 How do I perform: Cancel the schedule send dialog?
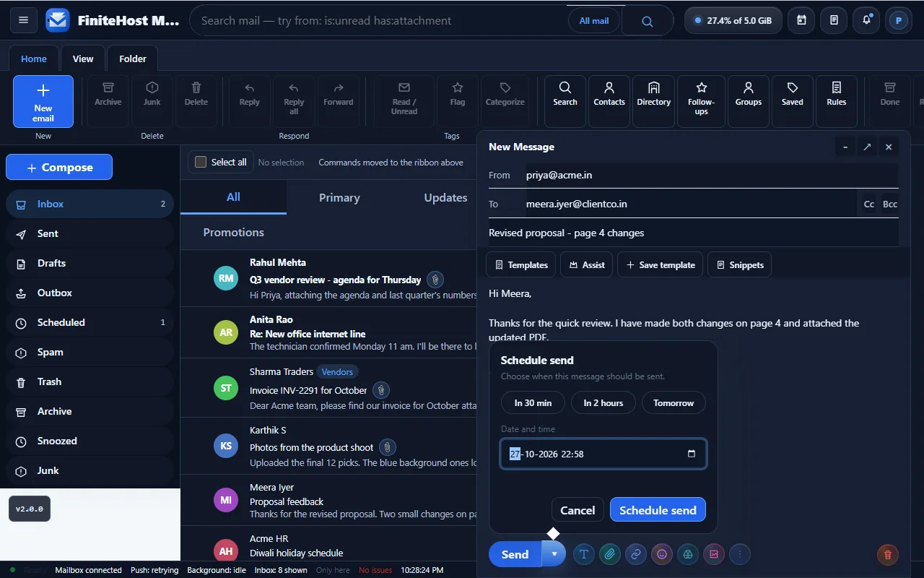pyautogui.click(x=577, y=510)
